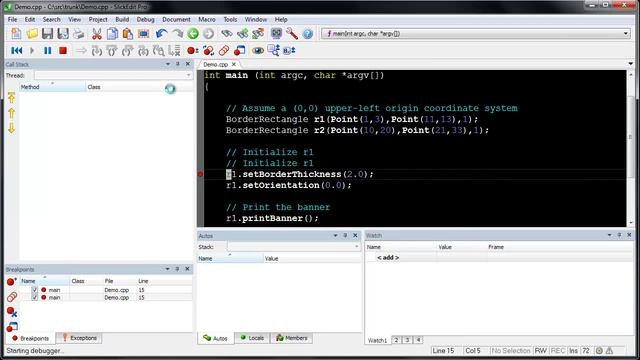Toggle auto-hide pin on Breakpoints panel
640x360 pixels.
pyautogui.click(x=177, y=269)
